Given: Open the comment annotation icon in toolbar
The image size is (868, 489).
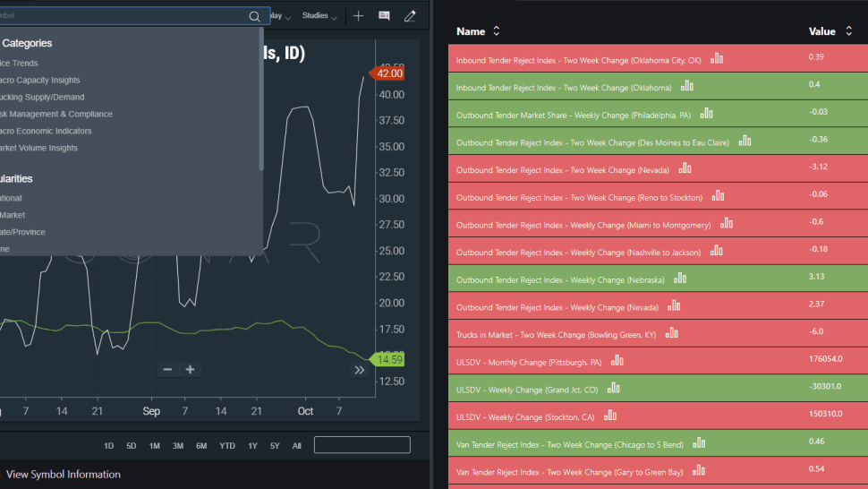Looking at the screenshot, I should pos(384,16).
